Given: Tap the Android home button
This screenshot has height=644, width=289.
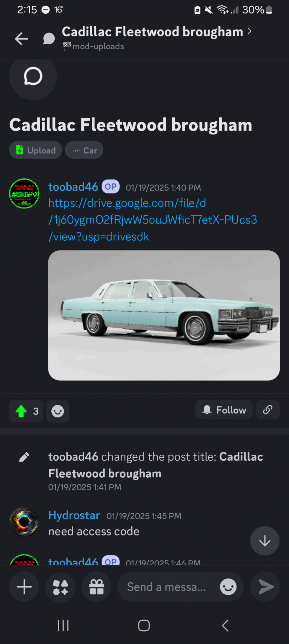Looking at the screenshot, I should pyautogui.click(x=144, y=626).
